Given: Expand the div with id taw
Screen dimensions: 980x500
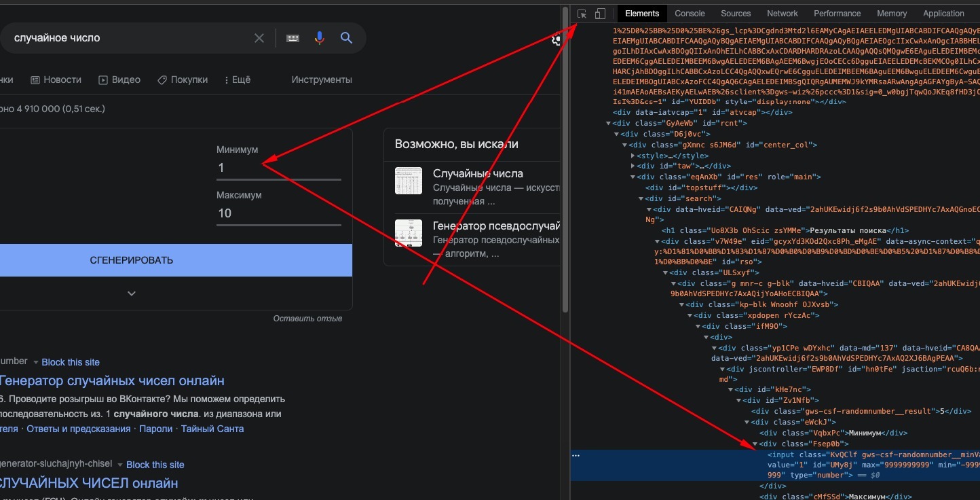Looking at the screenshot, I should click(633, 166).
